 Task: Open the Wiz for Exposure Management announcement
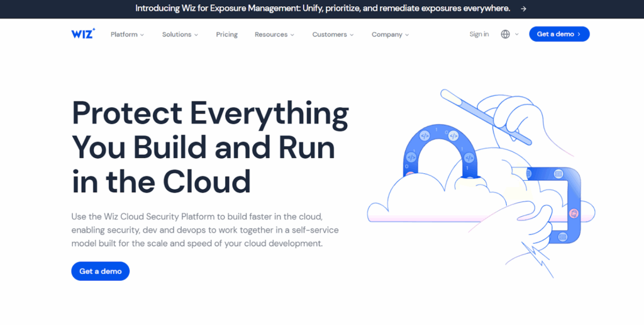pyautogui.click(x=323, y=9)
